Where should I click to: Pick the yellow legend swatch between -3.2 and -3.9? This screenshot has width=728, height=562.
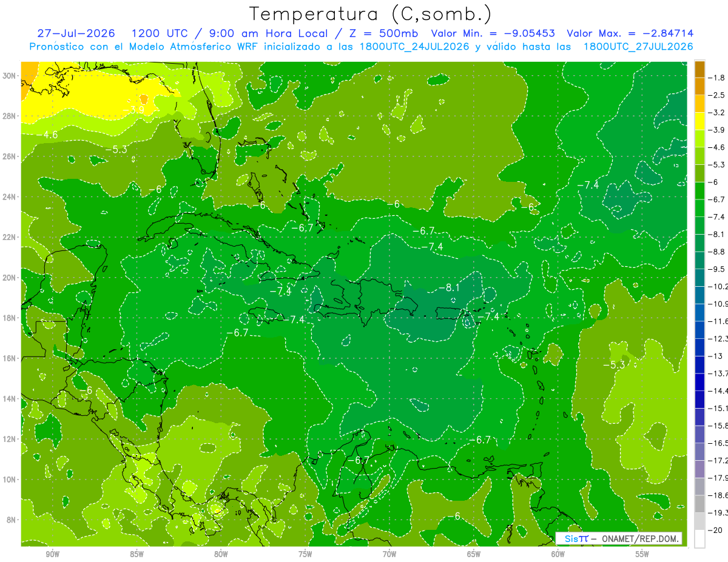coord(699,121)
